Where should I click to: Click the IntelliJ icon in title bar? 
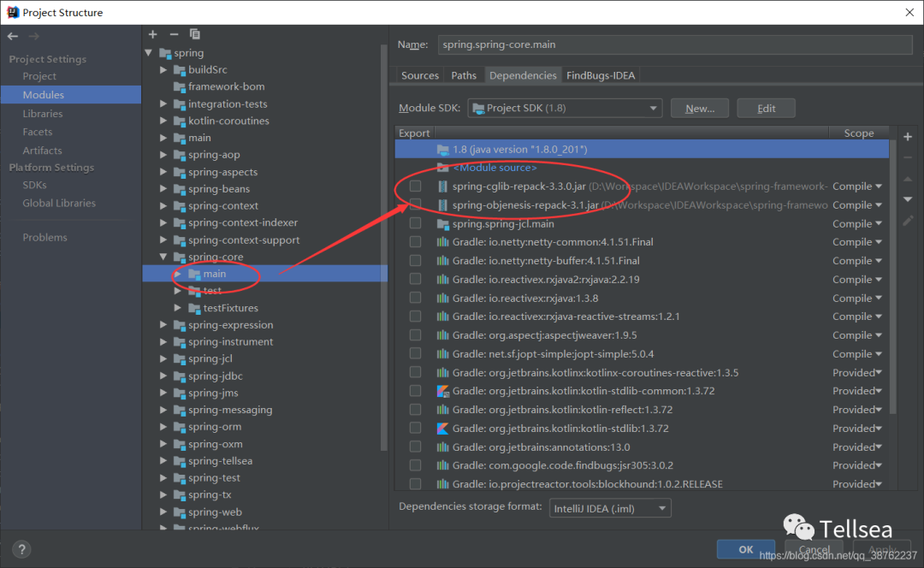pyautogui.click(x=12, y=12)
